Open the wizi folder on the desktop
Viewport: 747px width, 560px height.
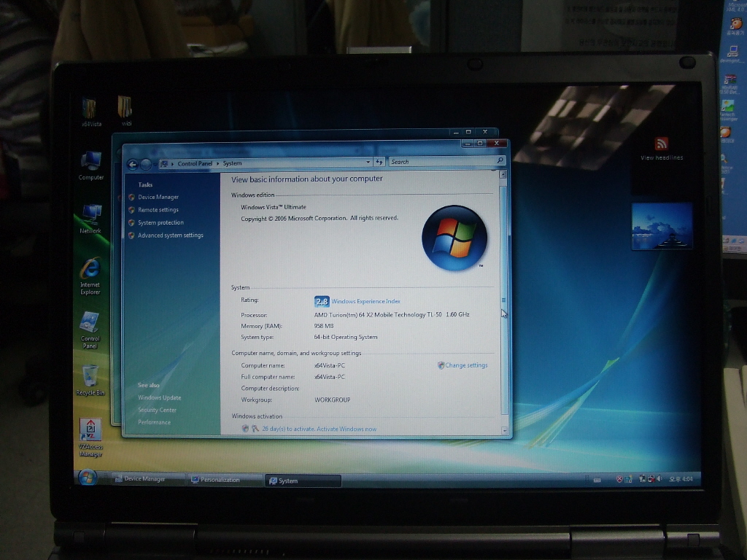click(x=125, y=111)
